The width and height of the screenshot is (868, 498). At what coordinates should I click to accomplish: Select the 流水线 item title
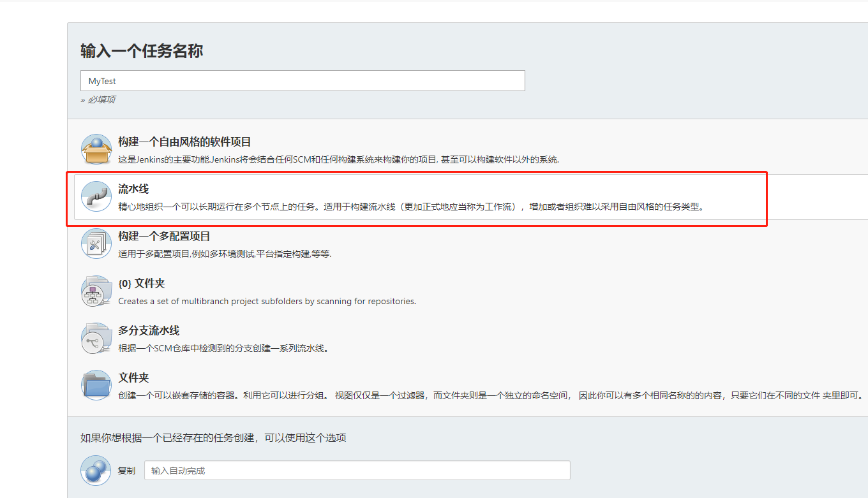[133, 189]
